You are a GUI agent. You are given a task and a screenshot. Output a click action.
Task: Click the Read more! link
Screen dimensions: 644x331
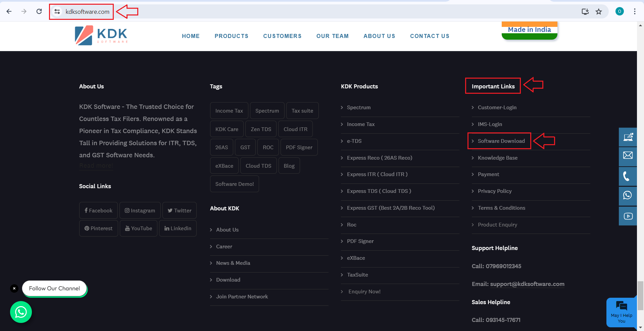click(96, 166)
